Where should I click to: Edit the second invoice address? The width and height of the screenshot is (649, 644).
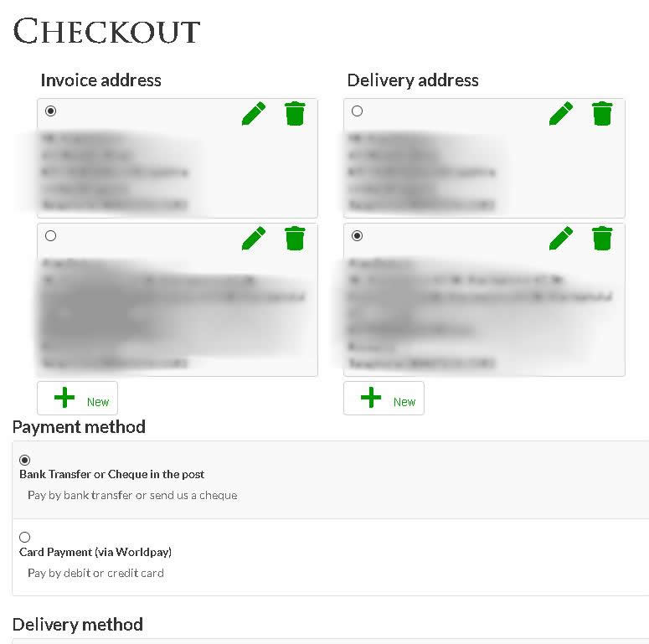tap(254, 238)
